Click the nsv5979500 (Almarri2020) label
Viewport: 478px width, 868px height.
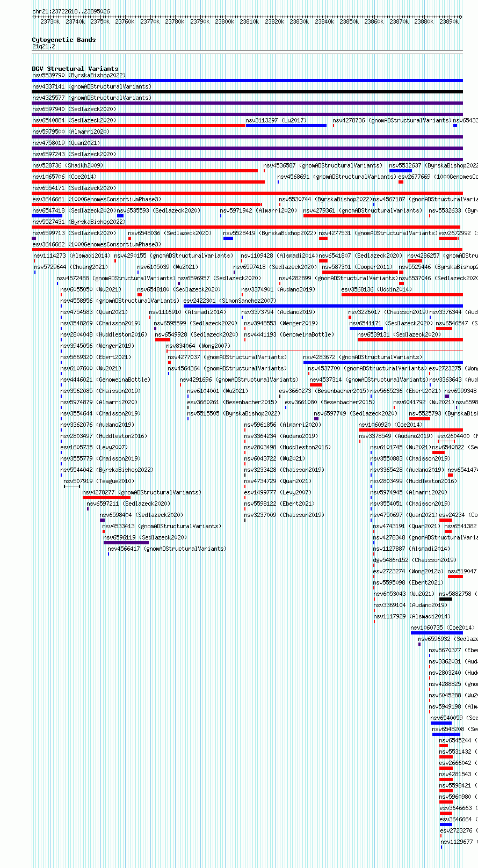tap(70, 132)
